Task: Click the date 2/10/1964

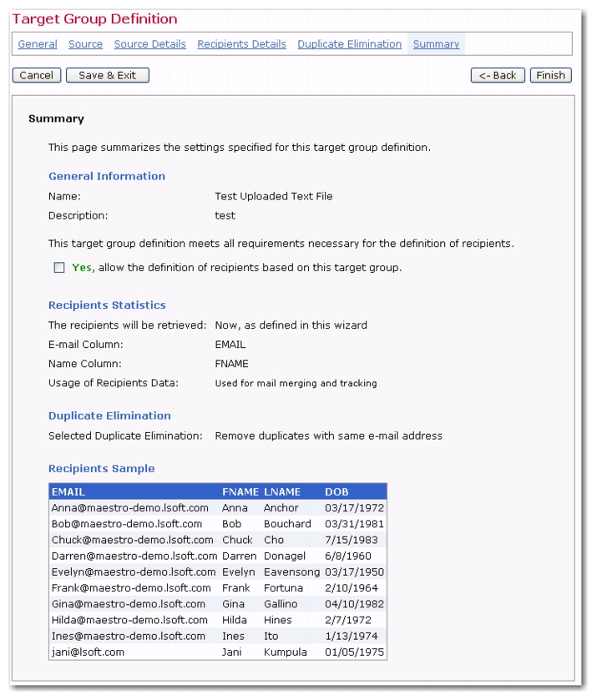Action: pyautogui.click(x=352, y=588)
